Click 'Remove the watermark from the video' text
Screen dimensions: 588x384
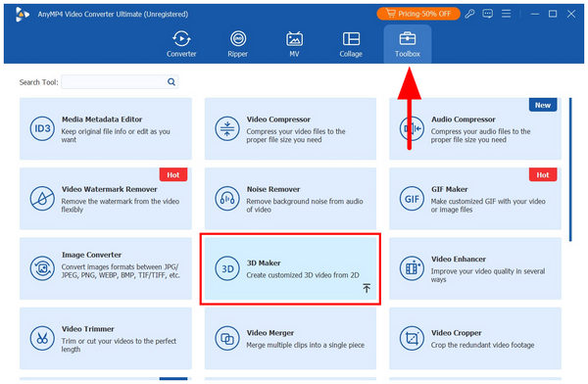[x=120, y=205]
